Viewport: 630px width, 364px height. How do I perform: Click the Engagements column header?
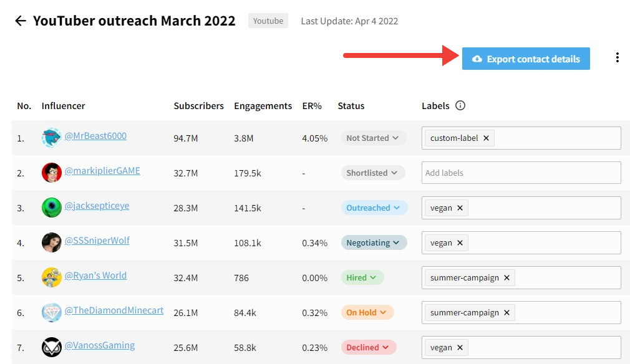point(263,106)
